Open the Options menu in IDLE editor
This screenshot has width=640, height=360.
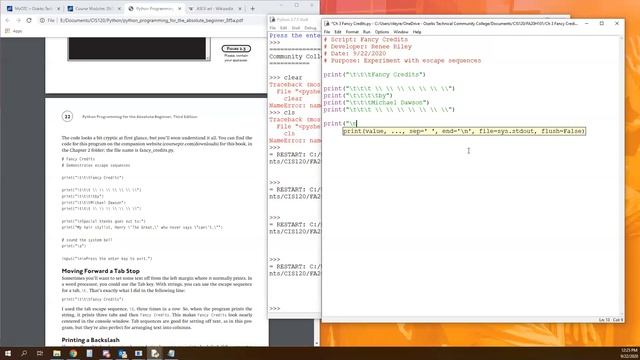(x=382, y=32)
